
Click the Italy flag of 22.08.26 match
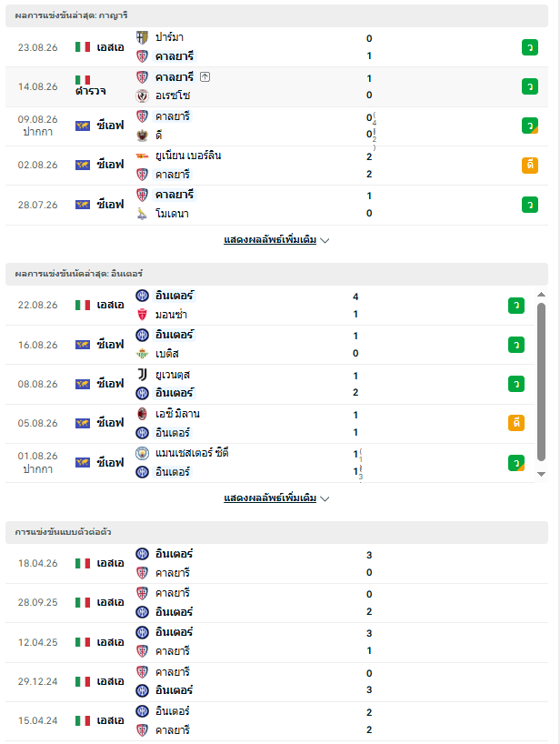83,305
